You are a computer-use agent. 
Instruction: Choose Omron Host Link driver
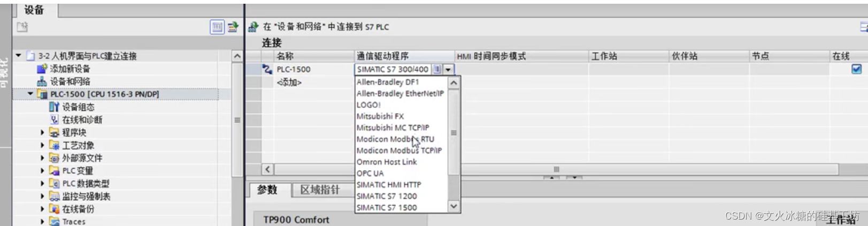pyautogui.click(x=401, y=162)
